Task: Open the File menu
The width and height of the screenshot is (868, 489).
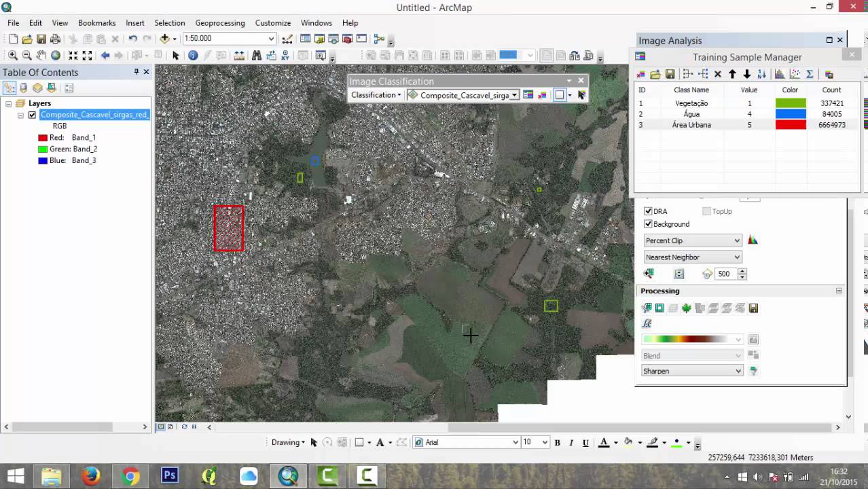Action: coord(14,22)
